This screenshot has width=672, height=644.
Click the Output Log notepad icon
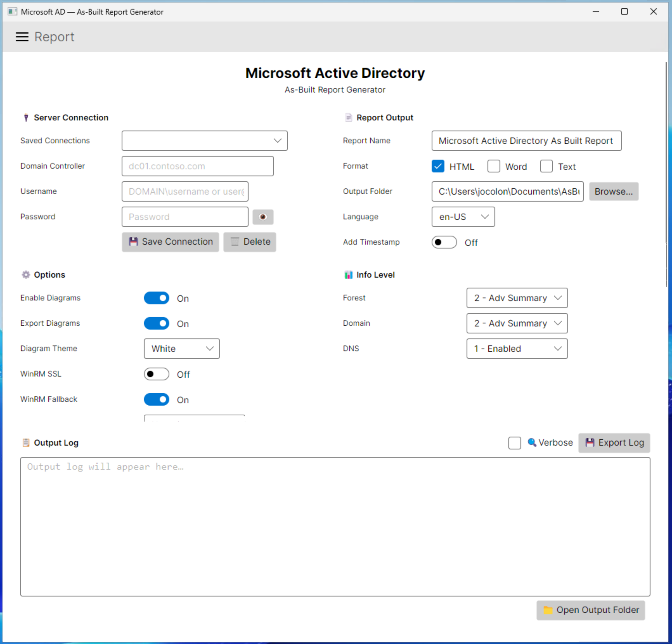click(26, 442)
